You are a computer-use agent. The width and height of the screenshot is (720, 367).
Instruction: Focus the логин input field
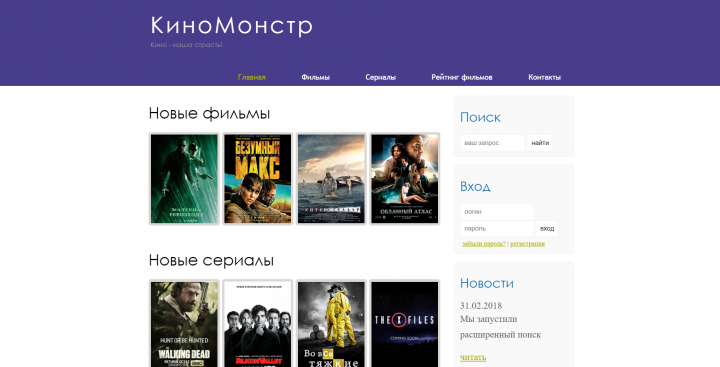(497, 212)
